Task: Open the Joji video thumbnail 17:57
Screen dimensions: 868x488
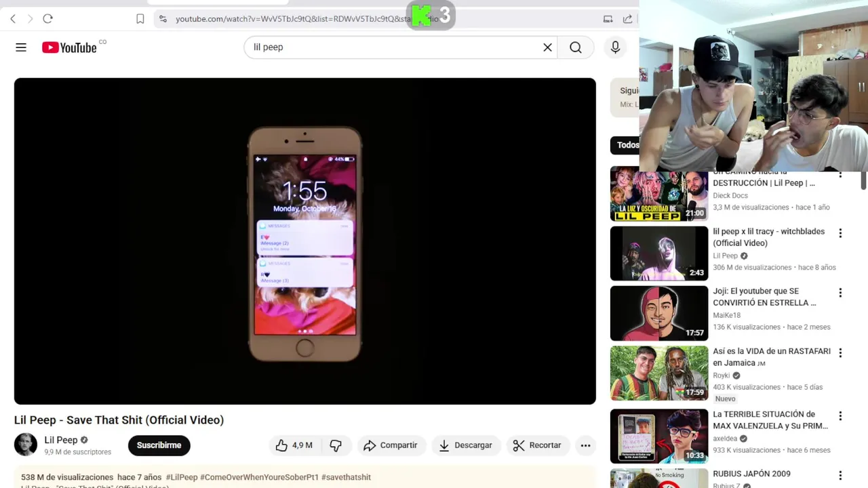Action: pyautogui.click(x=659, y=313)
